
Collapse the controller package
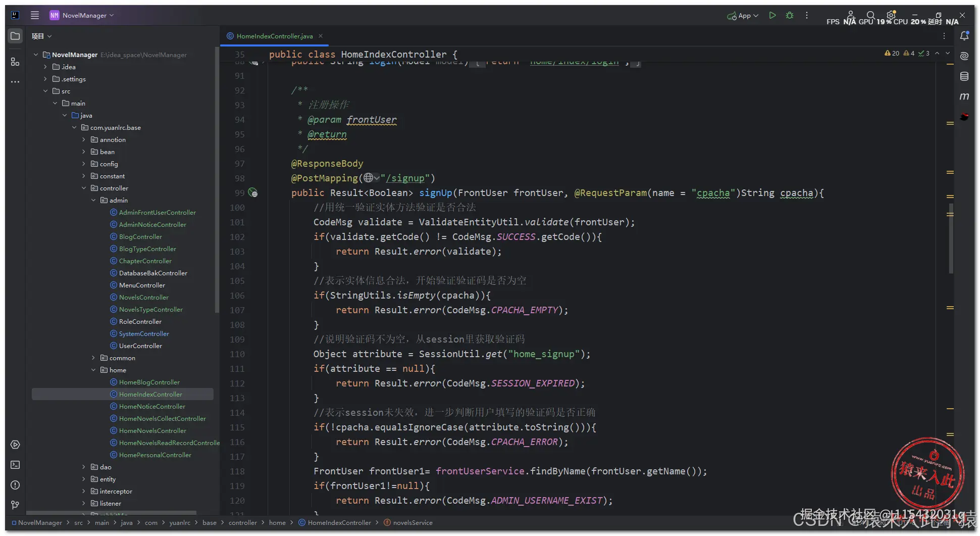click(x=84, y=188)
